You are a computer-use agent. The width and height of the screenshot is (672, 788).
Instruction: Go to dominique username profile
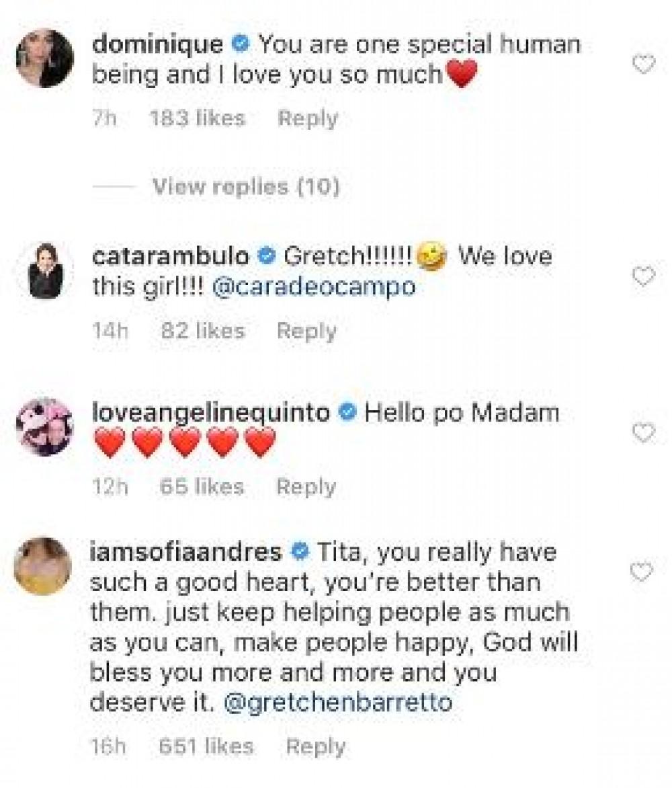[x=157, y=45]
